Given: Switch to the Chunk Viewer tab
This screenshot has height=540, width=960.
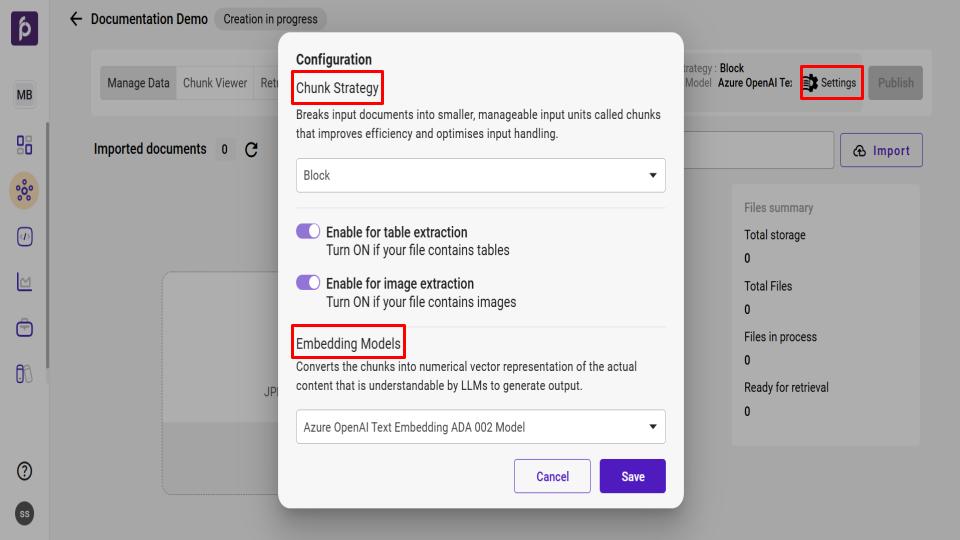Looking at the screenshot, I should coord(214,83).
